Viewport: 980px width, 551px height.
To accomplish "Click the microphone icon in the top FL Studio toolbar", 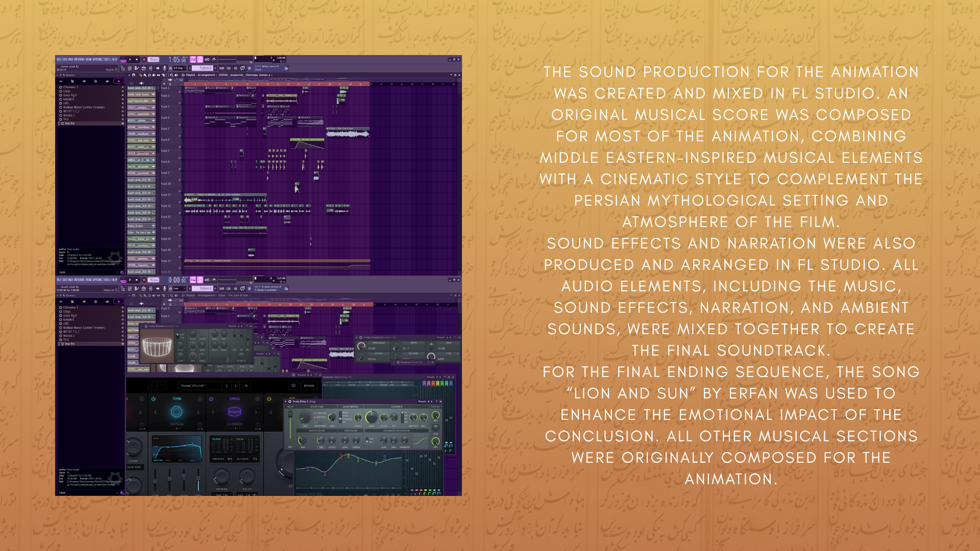I will [164, 68].
